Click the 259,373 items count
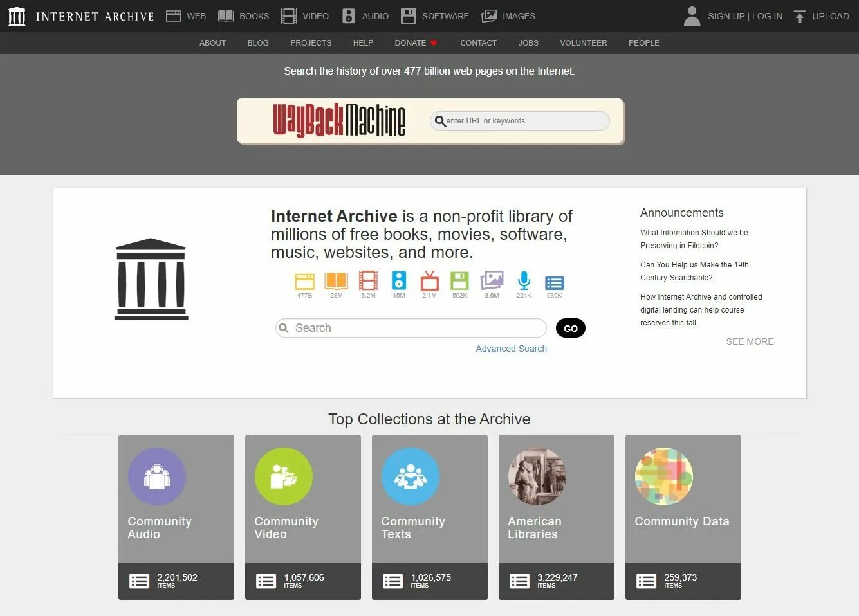 point(680,581)
